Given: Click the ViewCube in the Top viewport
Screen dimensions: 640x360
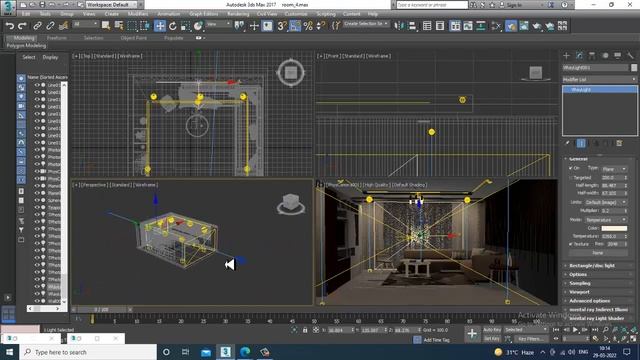Looking at the screenshot, I should (291, 73).
